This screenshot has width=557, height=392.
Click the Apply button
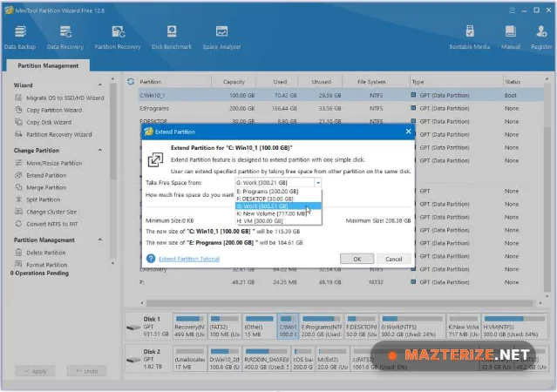[x=35, y=371]
